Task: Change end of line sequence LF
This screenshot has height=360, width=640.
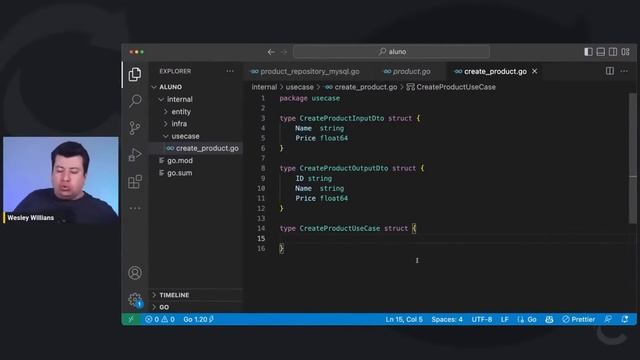Action: click(504, 319)
